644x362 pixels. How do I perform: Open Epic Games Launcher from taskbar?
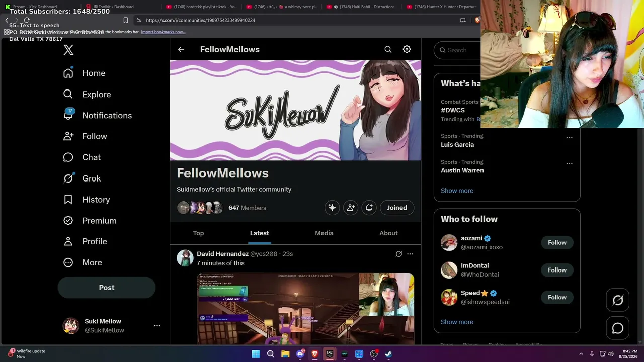(330, 354)
